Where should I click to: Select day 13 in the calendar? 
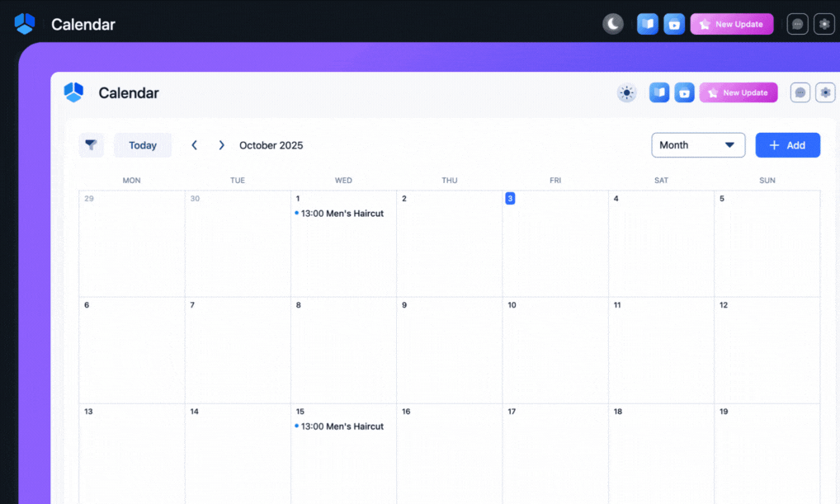(x=132, y=454)
